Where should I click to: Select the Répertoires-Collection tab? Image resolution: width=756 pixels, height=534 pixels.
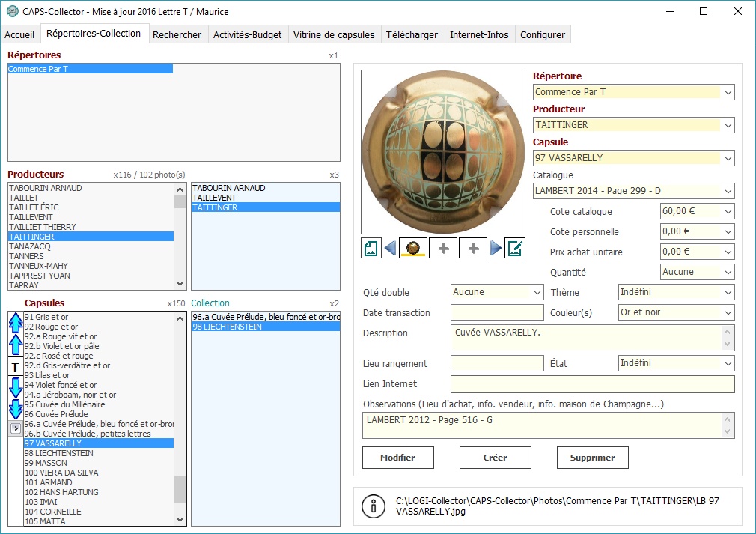[x=94, y=33]
